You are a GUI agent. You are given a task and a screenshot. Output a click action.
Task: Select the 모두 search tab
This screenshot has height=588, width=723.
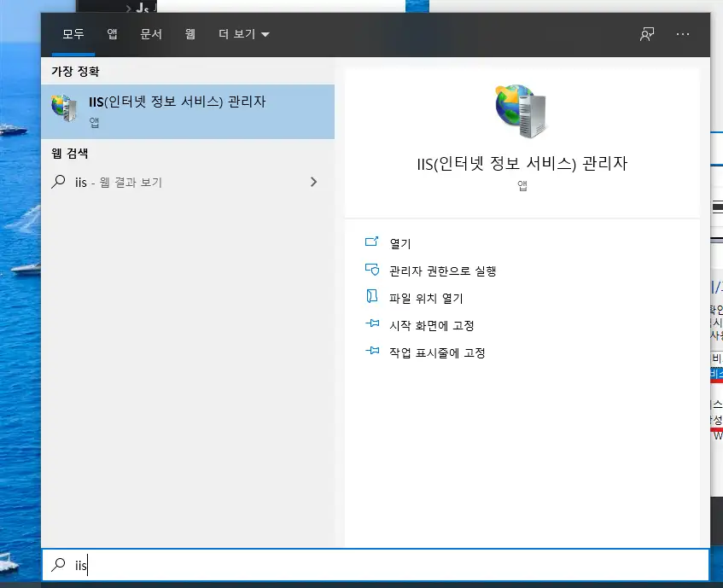click(73, 34)
